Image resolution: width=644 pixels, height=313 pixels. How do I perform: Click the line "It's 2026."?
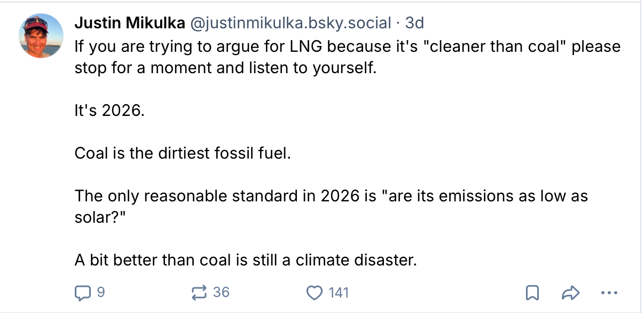pos(109,112)
